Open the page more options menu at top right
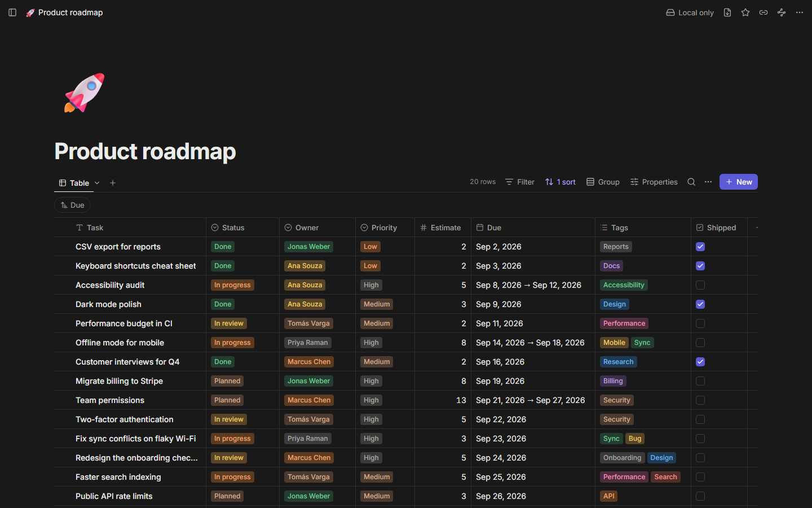The width and height of the screenshot is (812, 508). [x=800, y=12]
